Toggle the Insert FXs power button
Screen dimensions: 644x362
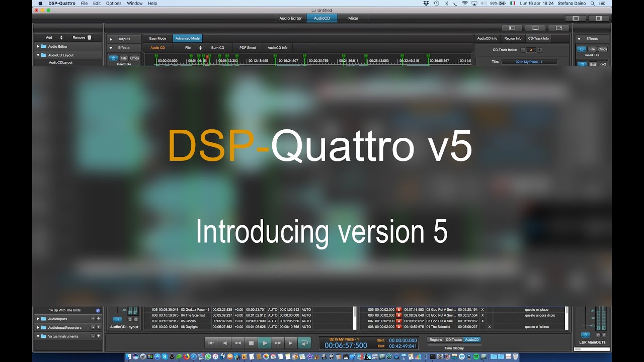click(582, 49)
